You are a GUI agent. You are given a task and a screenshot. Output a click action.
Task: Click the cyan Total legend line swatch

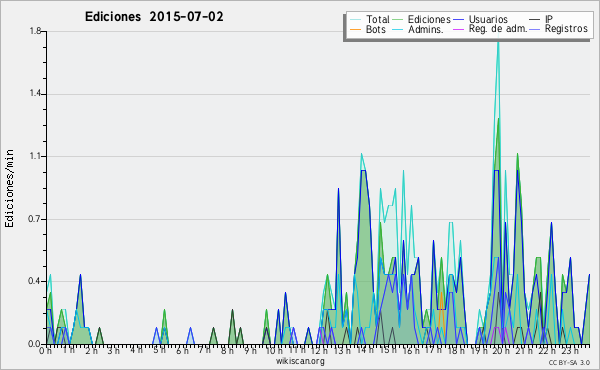[355, 20]
